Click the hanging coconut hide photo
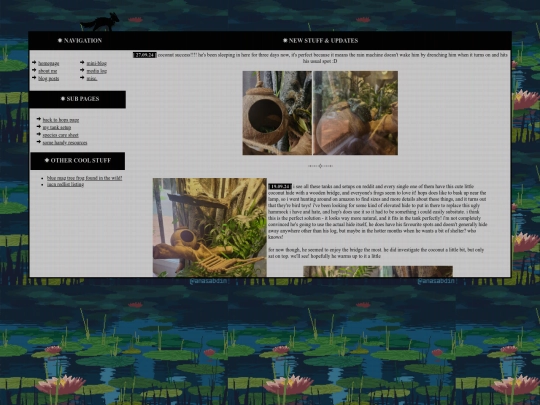This screenshot has width=540, height=405. (277, 113)
